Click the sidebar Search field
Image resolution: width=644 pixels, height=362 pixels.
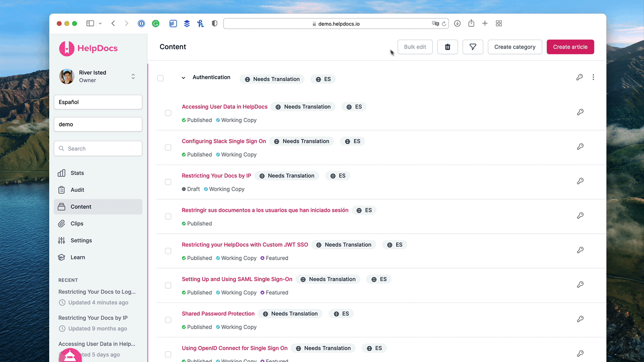pos(98,148)
